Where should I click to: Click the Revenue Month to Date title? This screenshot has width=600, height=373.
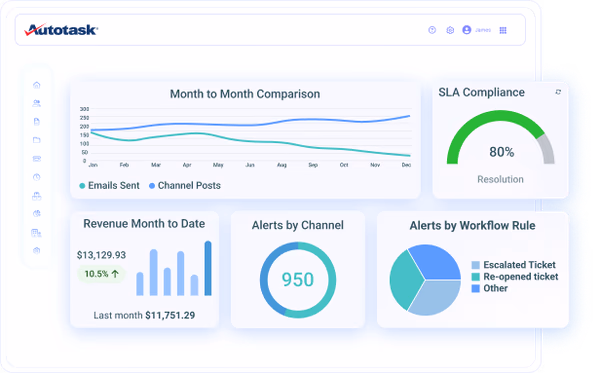[144, 223]
